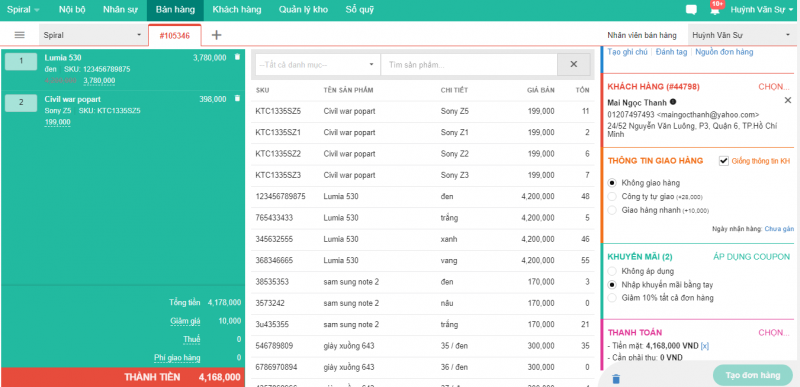Edit the Civil war popart price 199,000

58,122
